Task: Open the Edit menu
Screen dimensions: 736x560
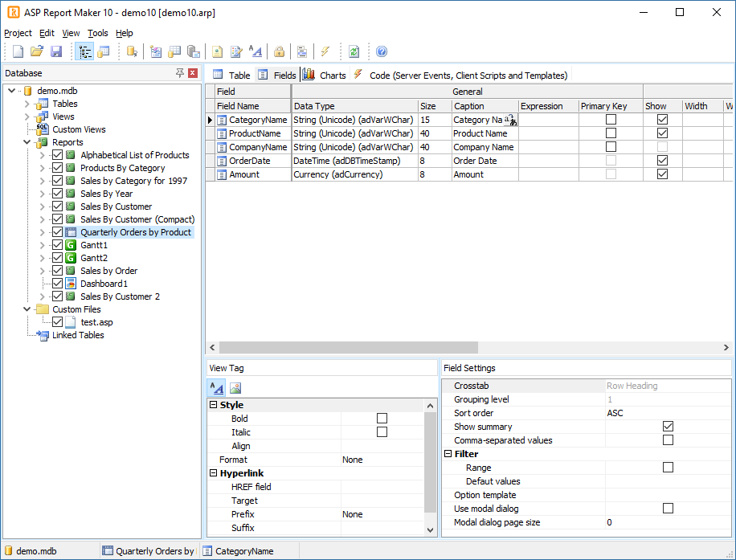Action: [47, 33]
